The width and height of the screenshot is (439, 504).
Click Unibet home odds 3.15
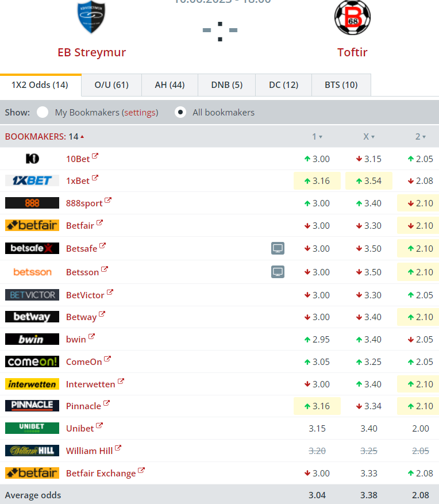pyautogui.click(x=317, y=429)
